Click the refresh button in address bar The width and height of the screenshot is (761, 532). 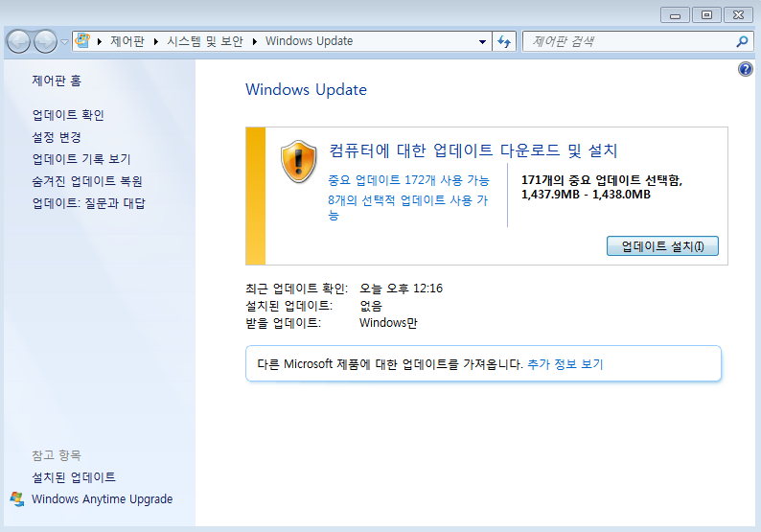tap(504, 41)
